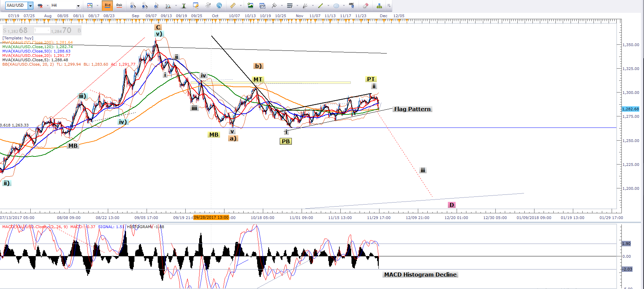The height and width of the screenshot is (289, 644).
Task: Click the ABC text label tool
Action: [351, 5]
